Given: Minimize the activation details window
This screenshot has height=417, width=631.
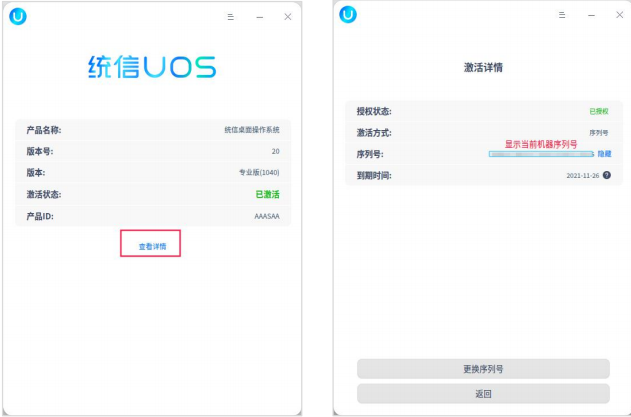Looking at the screenshot, I should [x=591, y=15].
